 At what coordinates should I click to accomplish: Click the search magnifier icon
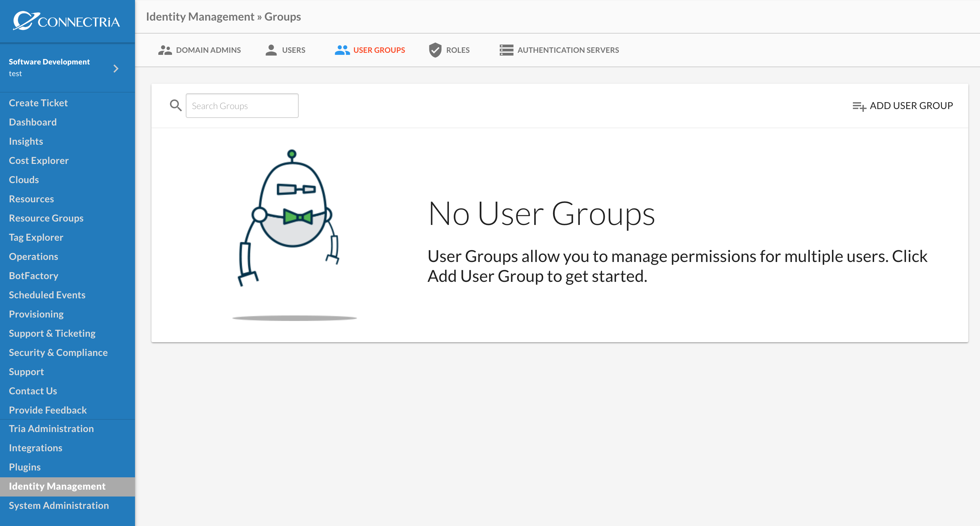pos(175,105)
